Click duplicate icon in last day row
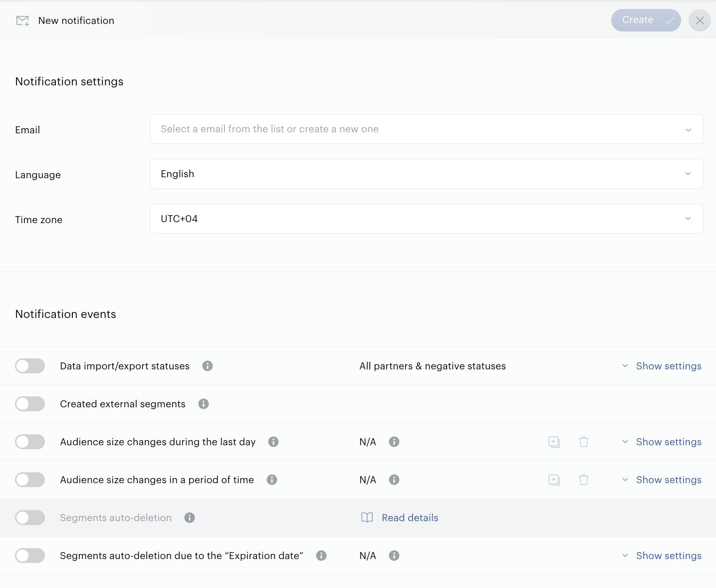 554,442
